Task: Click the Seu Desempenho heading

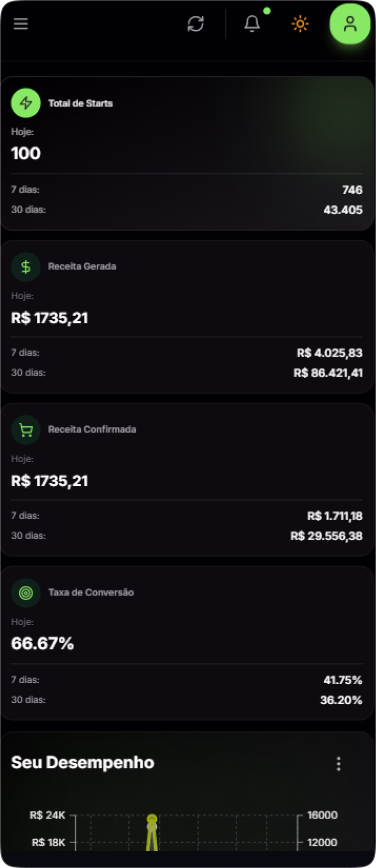Action: coord(82,762)
